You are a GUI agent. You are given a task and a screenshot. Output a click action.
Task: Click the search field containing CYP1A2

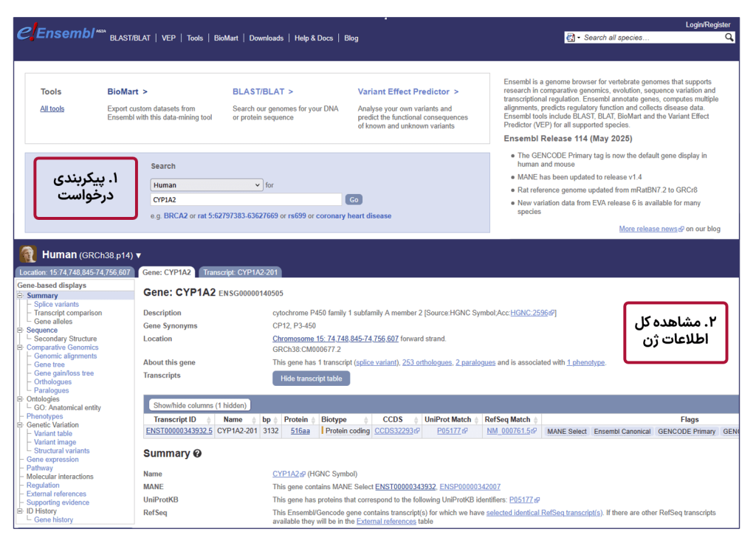click(246, 199)
